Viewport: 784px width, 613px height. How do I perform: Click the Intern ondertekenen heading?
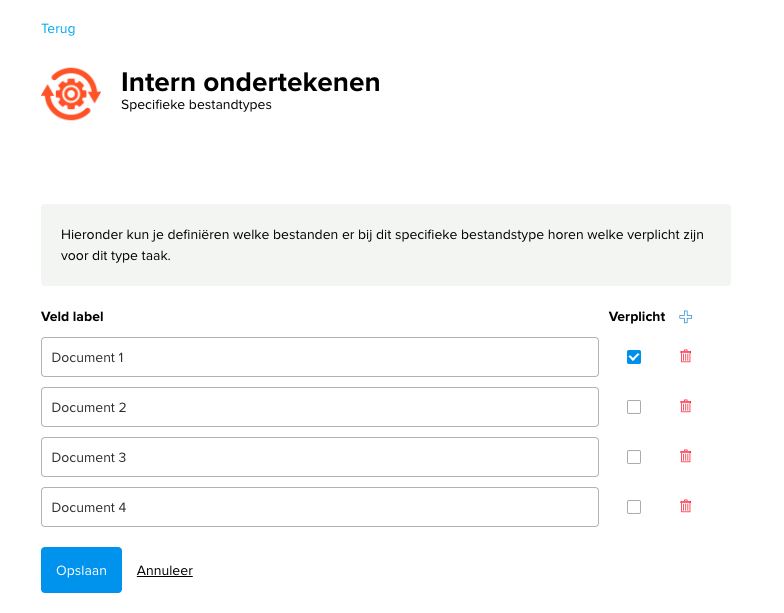tap(250, 82)
